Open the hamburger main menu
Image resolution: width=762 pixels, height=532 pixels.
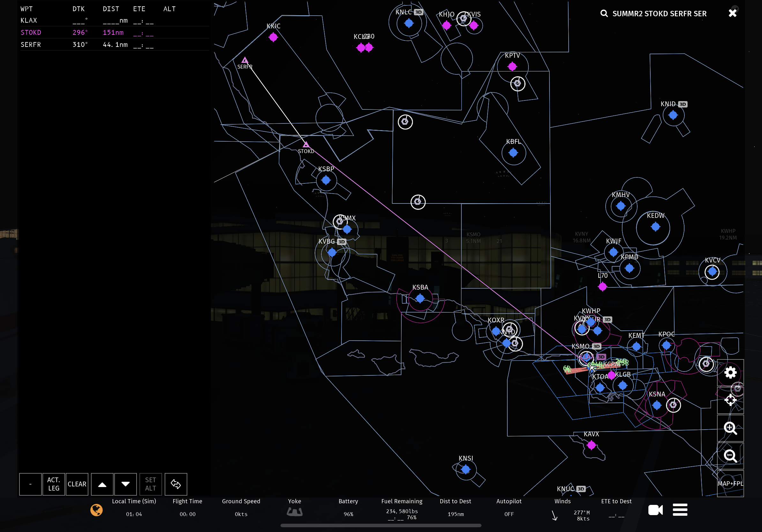tap(680, 510)
